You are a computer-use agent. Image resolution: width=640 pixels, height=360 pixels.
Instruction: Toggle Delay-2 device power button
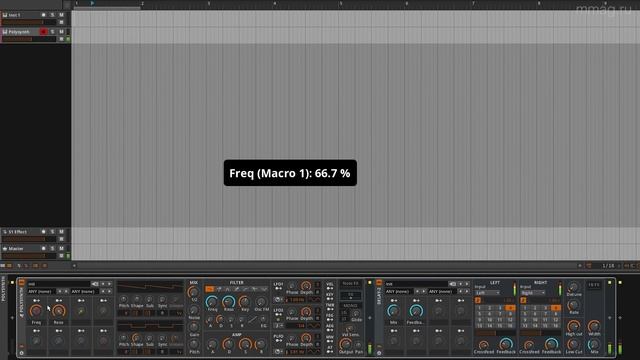point(379,282)
